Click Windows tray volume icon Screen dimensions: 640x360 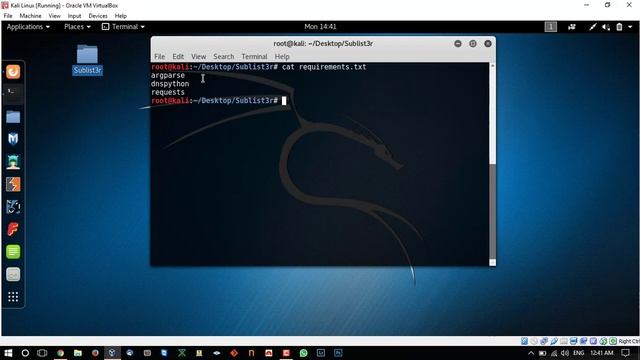tap(565, 353)
